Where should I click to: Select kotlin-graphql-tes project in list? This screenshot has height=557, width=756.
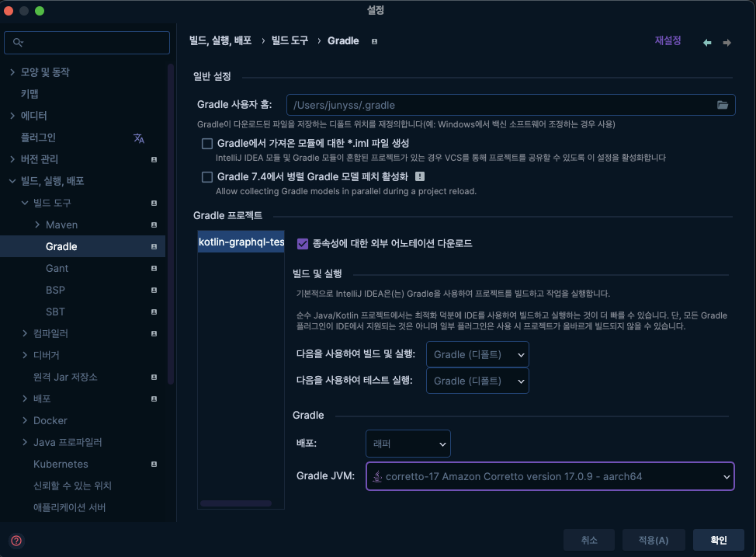pyautogui.click(x=241, y=242)
